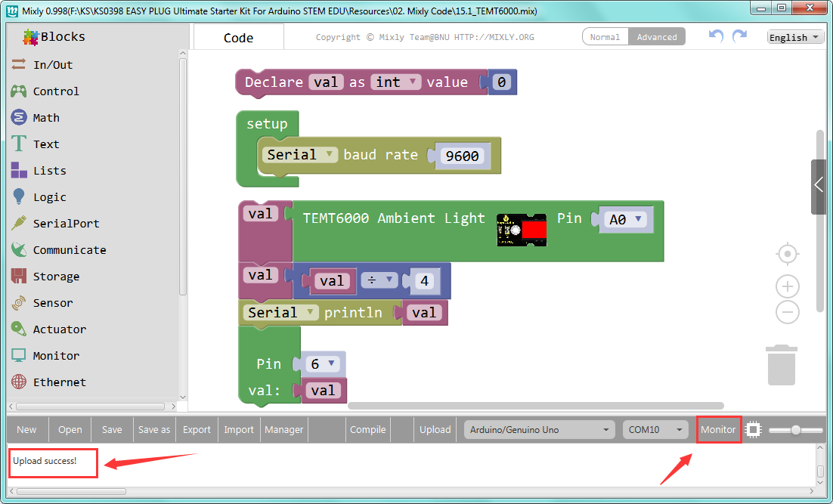Expand the right side panel arrow
The image size is (833, 504).
click(818, 186)
